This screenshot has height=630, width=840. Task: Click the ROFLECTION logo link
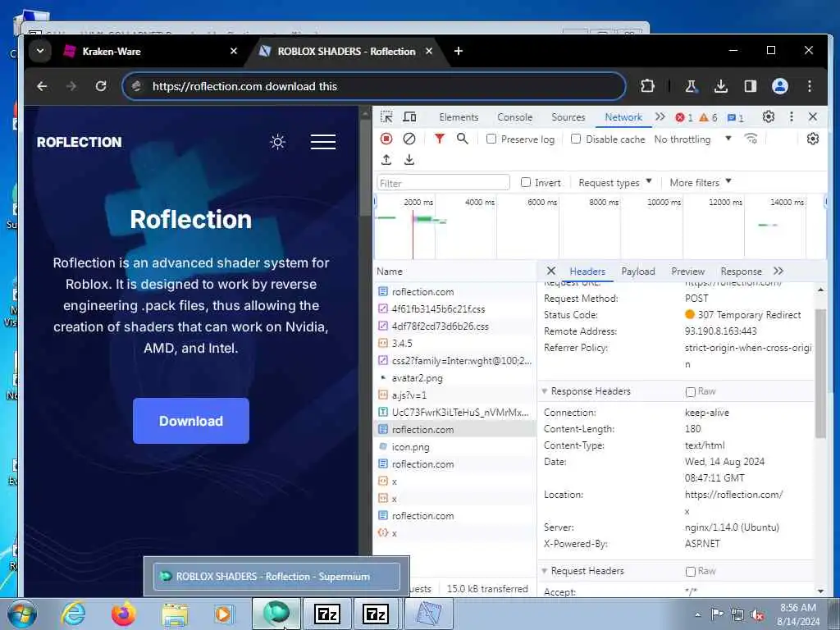tap(80, 142)
